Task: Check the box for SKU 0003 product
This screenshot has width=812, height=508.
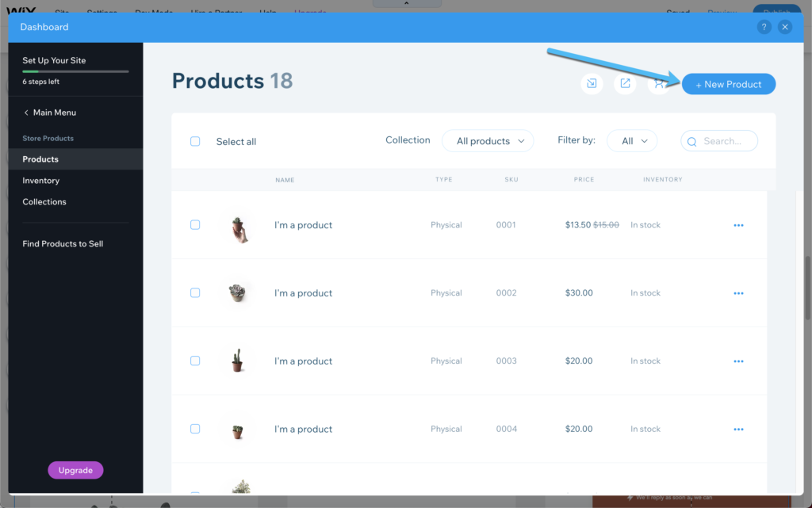Action: 195,361
